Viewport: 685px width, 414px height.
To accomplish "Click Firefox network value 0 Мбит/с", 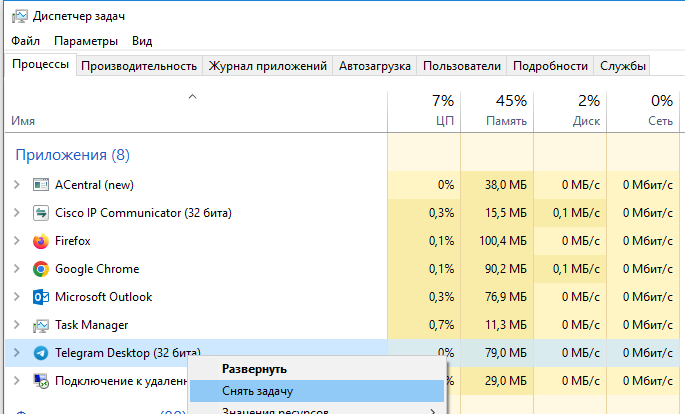I will pyautogui.click(x=648, y=241).
